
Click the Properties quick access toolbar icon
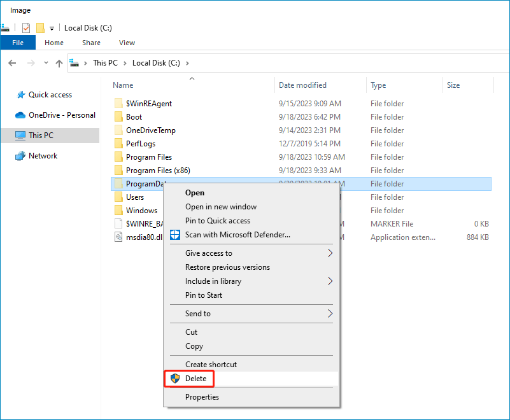[x=26, y=28]
